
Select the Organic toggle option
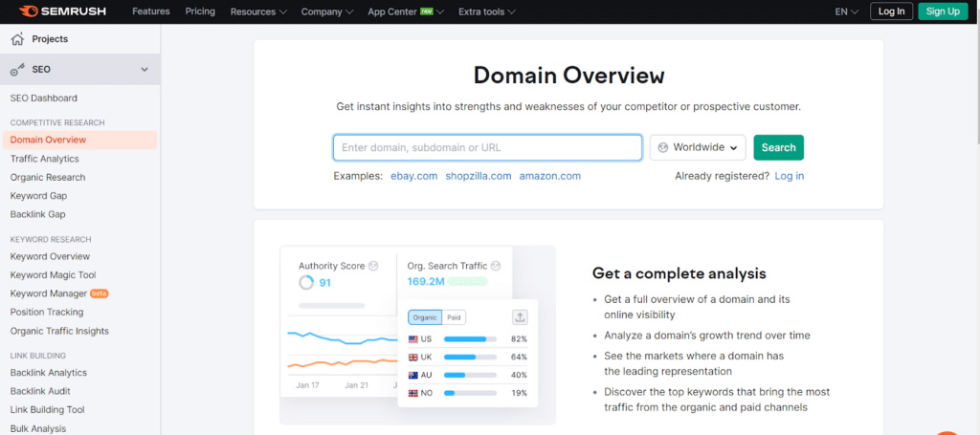pos(425,317)
